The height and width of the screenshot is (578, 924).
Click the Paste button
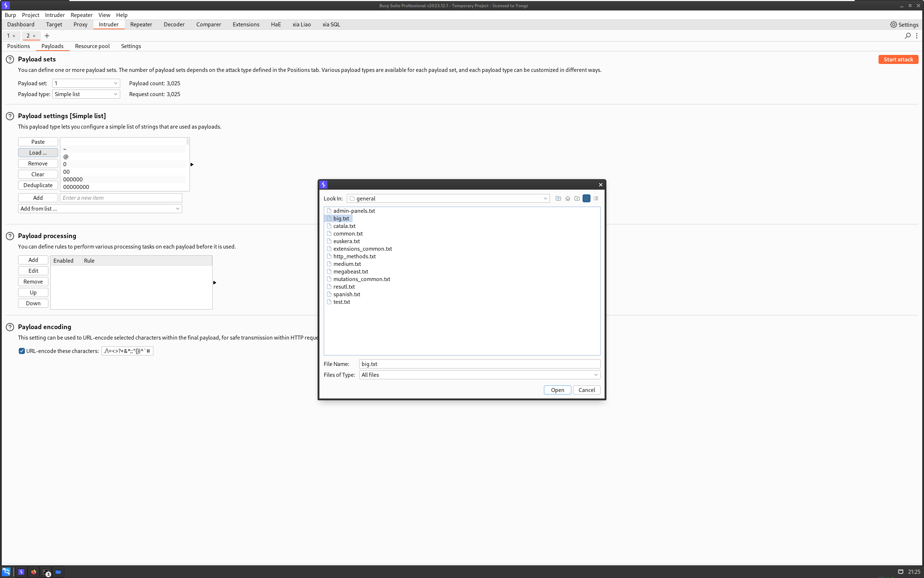coord(38,142)
